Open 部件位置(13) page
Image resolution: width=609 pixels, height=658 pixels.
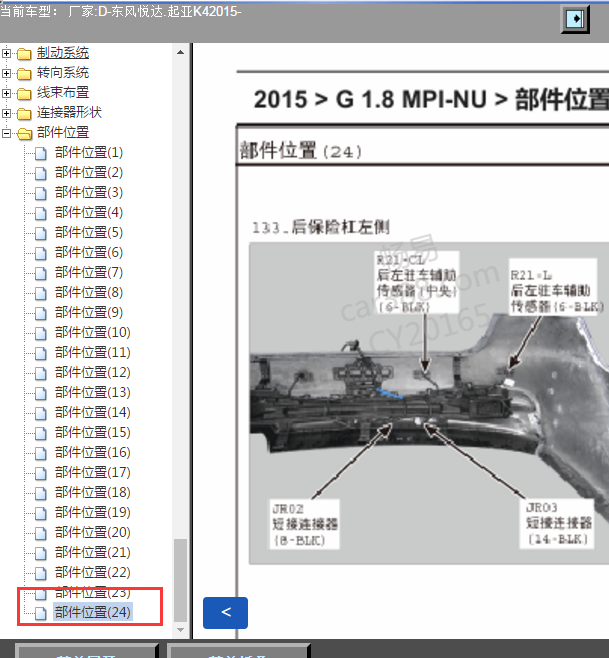pos(92,392)
